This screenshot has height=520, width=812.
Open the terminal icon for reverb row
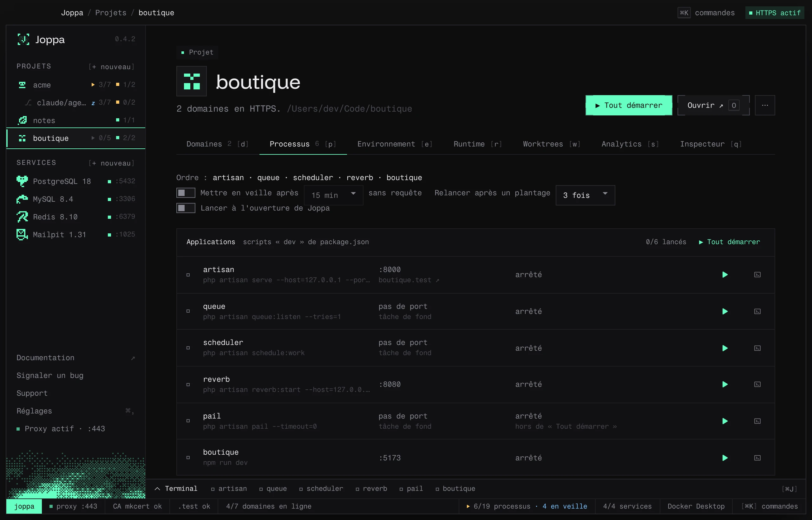(x=758, y=384)
